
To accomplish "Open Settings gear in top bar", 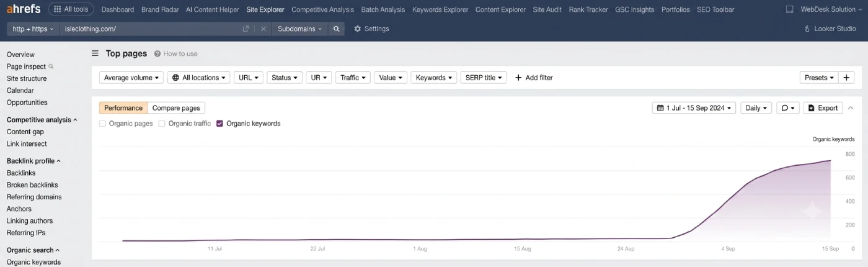I will [x=371, y=29].
